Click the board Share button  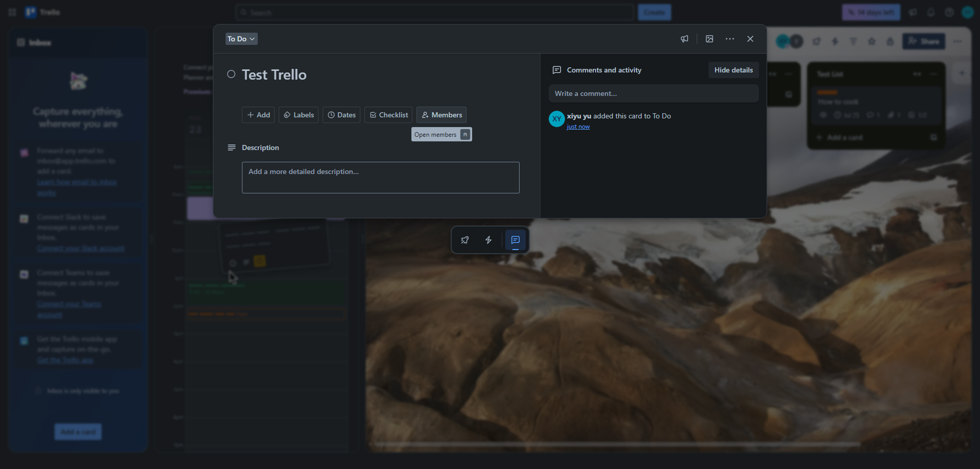click(x=924, y=41)
